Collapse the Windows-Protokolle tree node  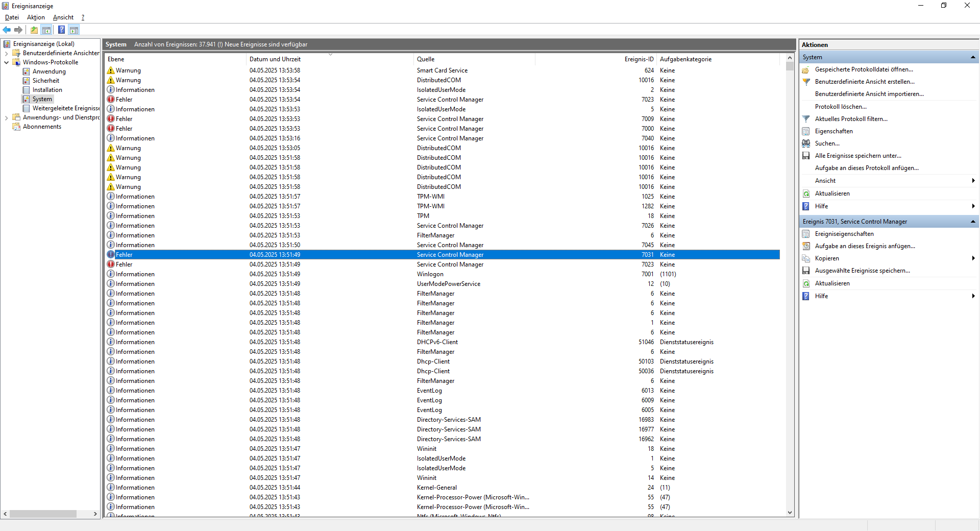click(x=6, y=62)
